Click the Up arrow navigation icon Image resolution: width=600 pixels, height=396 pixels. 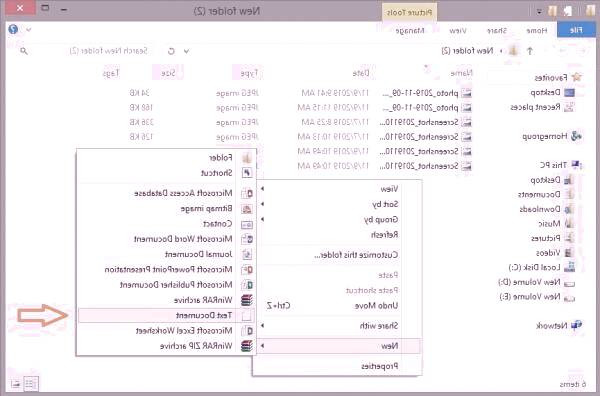[x=530, y=51]
